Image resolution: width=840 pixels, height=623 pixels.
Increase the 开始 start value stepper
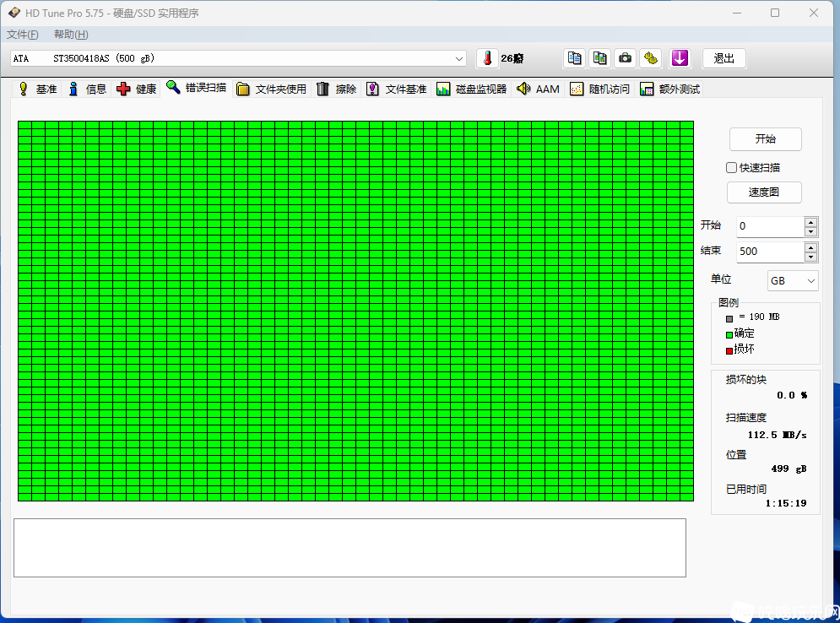click(811, 222)
